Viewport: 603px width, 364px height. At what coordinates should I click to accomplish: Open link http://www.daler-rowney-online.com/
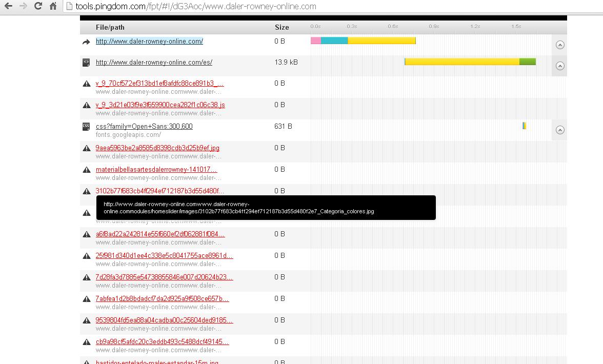tap(149, 41)
